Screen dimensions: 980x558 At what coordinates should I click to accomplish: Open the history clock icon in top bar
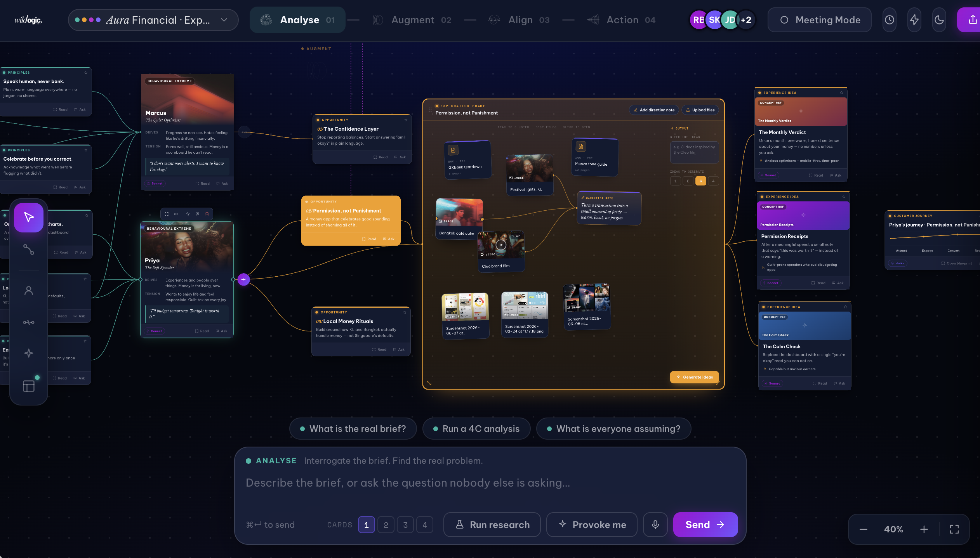tap(890, 20)
